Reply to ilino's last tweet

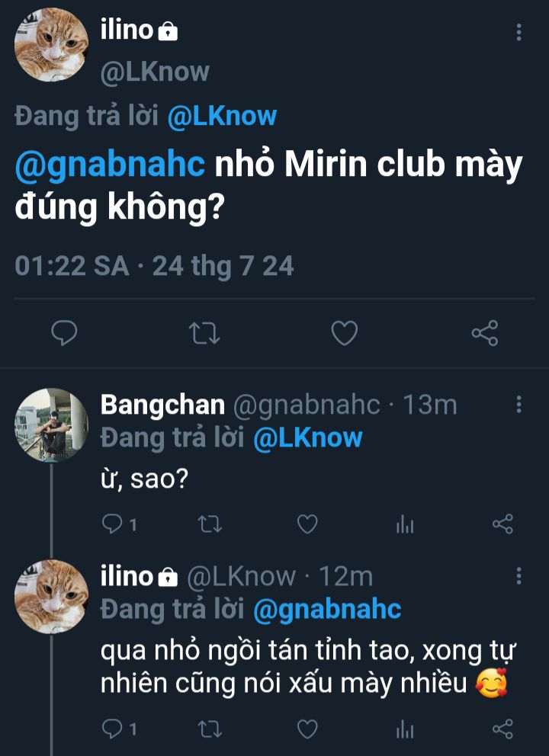tap(112, 729)
